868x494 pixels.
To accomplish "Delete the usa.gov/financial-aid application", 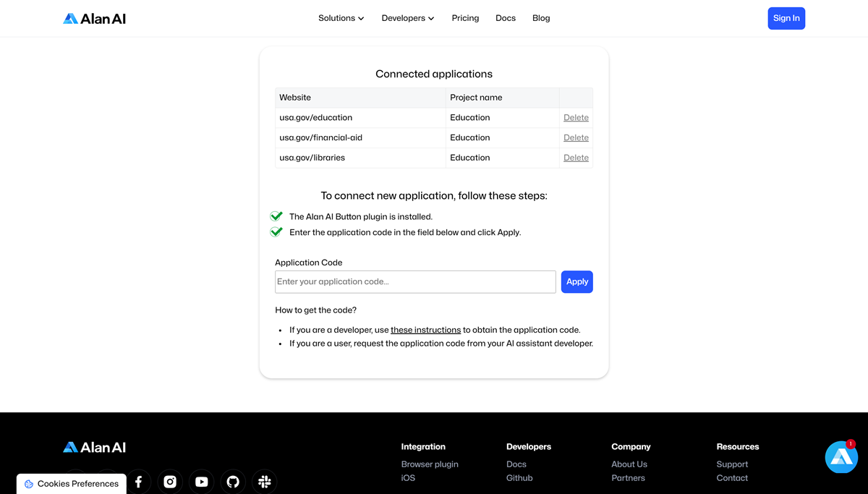I will (576, 137).
